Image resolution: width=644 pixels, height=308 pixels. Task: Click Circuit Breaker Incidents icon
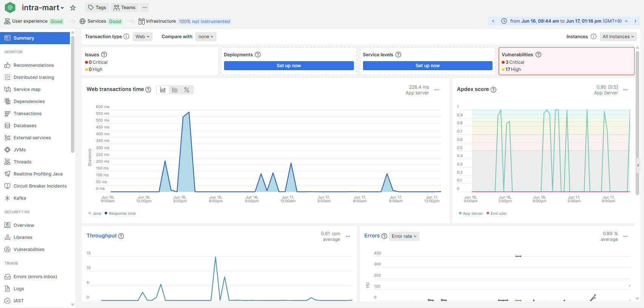coord(7,186)
